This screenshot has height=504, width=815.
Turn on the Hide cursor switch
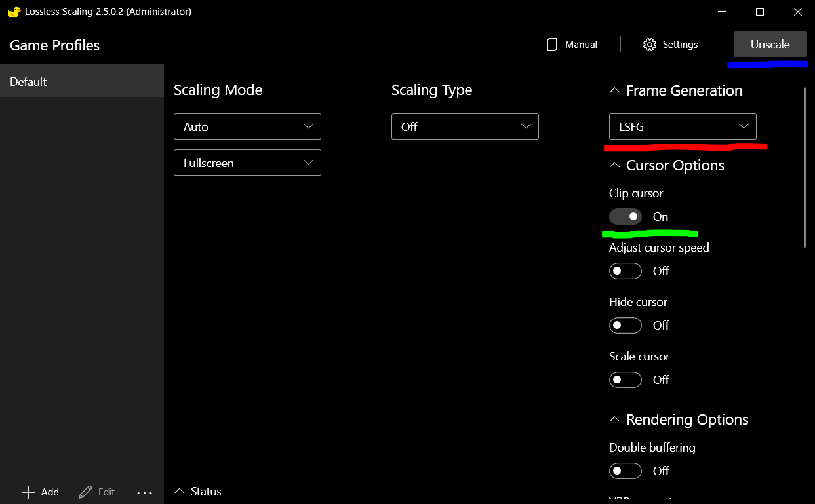tap(626, 325)
